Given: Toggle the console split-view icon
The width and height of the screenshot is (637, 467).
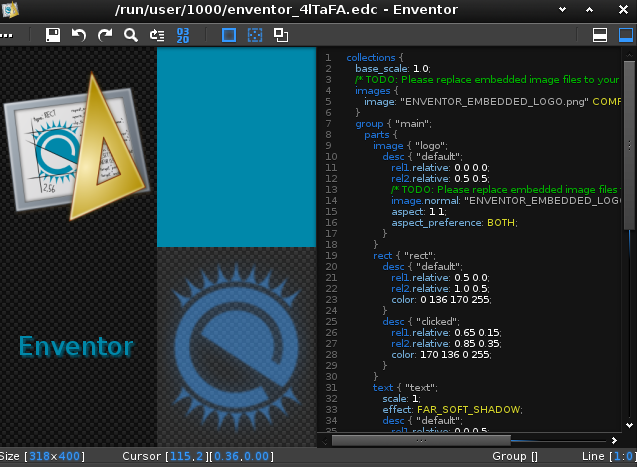Looking at the screenshot, I should (600, 35).
